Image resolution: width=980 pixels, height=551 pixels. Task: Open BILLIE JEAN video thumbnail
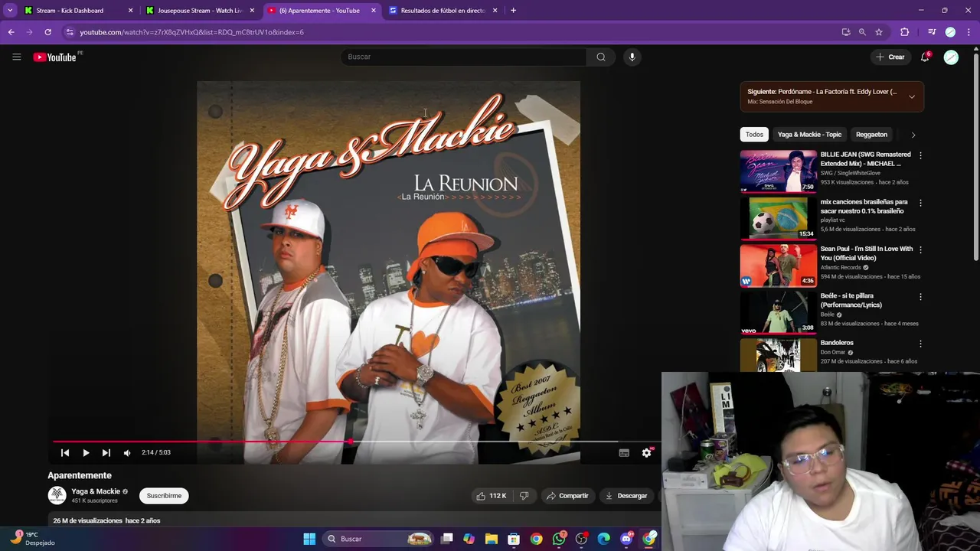[x=778, y=171]
